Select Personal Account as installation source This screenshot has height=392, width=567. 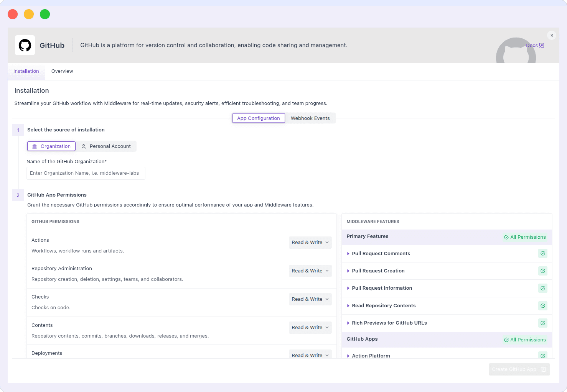click(x=106, y=146)
